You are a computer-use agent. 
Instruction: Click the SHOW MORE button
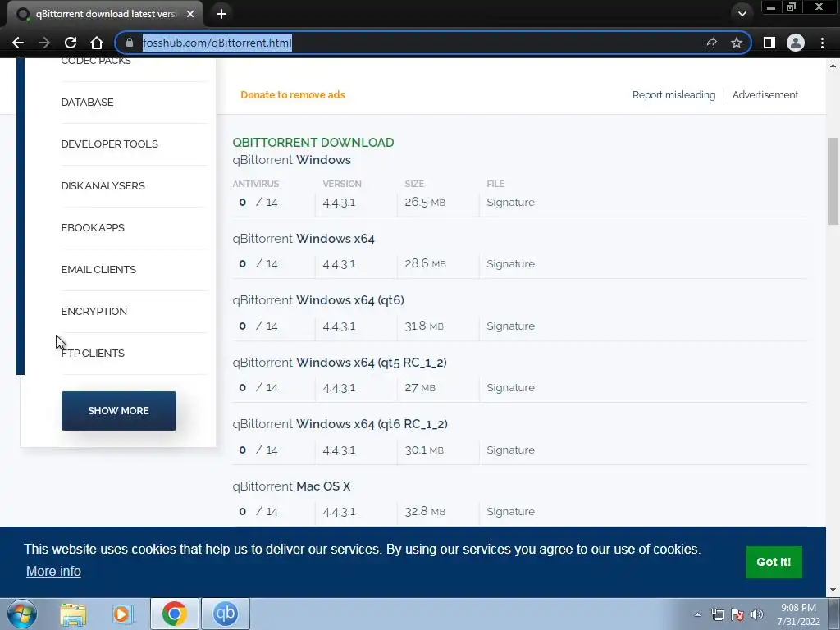119,411
